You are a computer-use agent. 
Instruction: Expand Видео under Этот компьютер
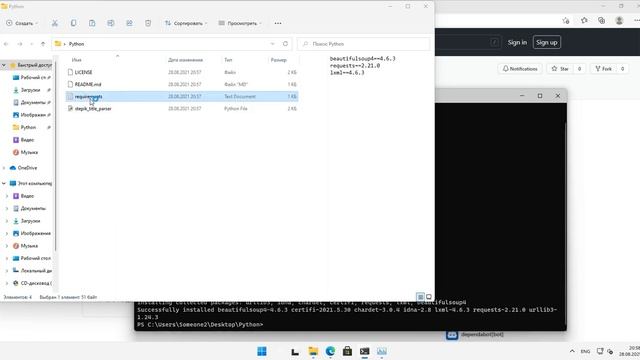7,196
